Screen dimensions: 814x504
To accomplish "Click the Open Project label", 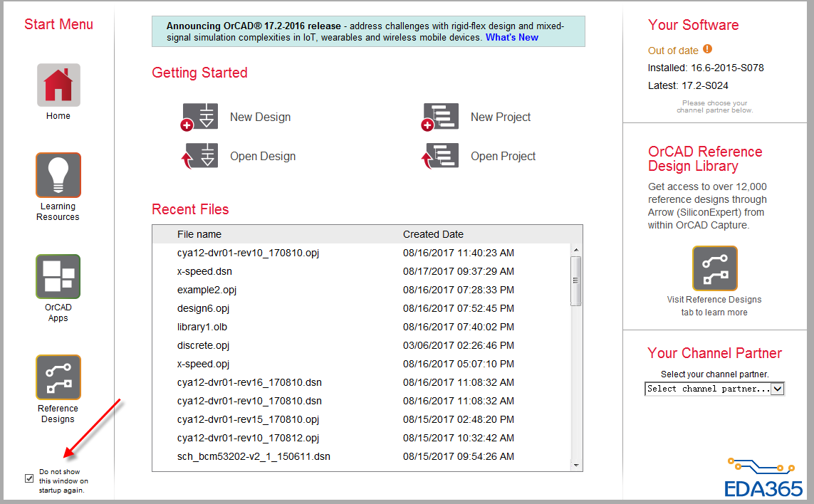I will tap(503, 157).
